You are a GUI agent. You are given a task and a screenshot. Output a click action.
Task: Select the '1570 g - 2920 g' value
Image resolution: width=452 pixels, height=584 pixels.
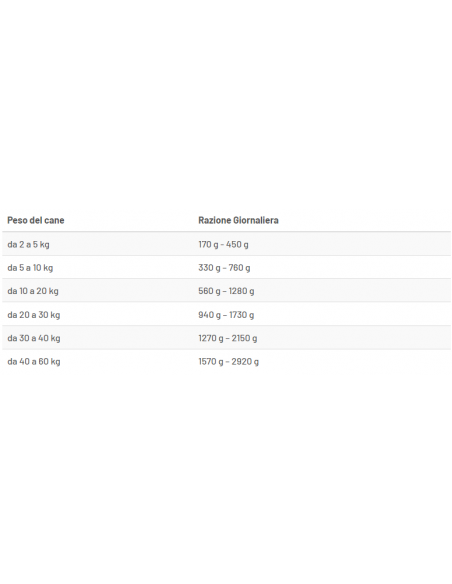[229, 361]
